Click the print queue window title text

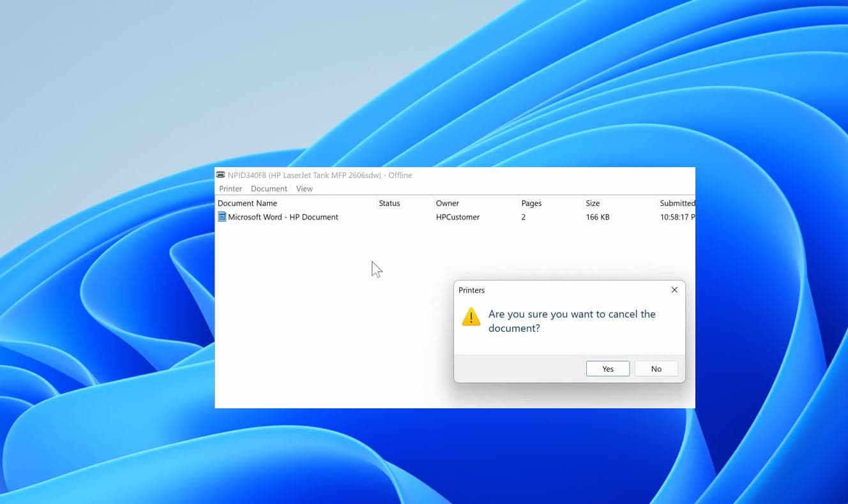pyautogui.click(x=320, y=175)
